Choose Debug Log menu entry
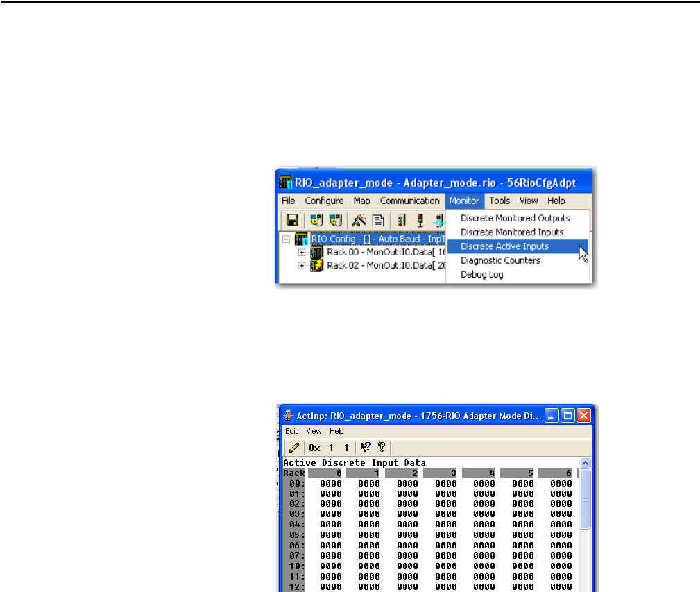700x592 pixels. pyautogui.click(x=518, y=275)
